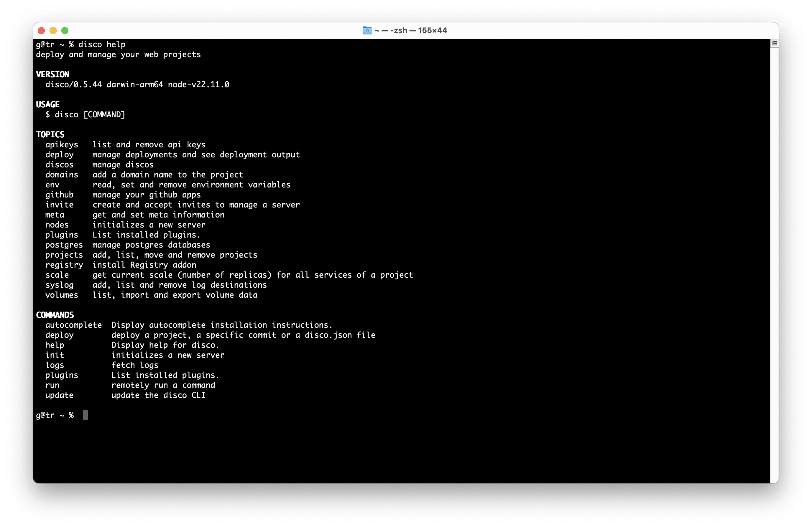Click the 'volumes' topic name
The image size is (812, 527).
coord(62,295)
